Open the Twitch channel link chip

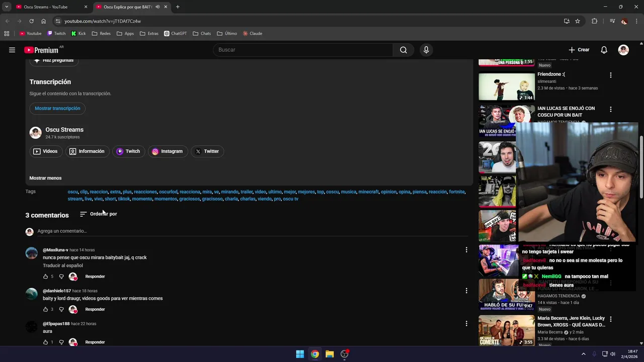(128, 151)
